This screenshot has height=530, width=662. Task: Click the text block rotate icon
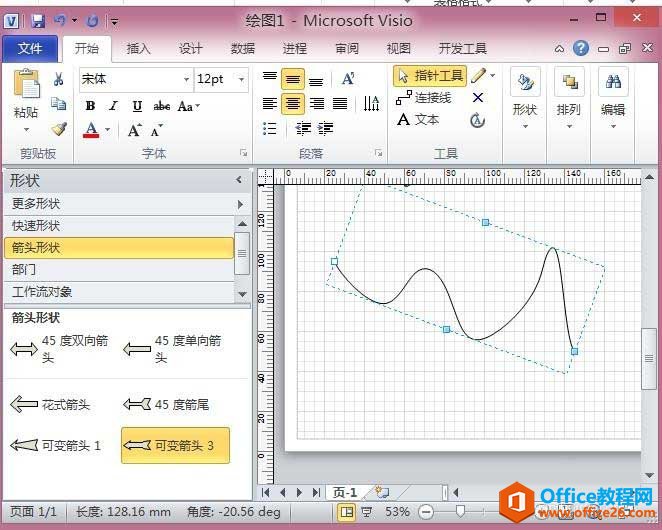[478, 121]
